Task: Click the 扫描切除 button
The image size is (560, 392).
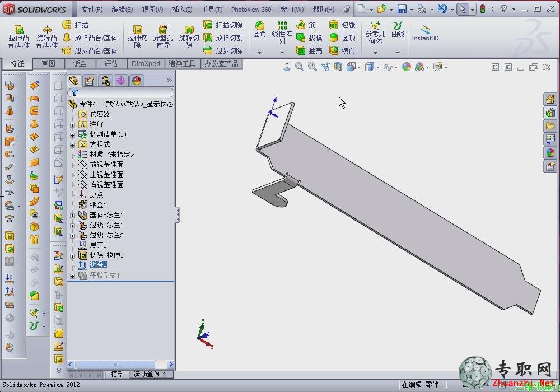Action: coord(223,25)
